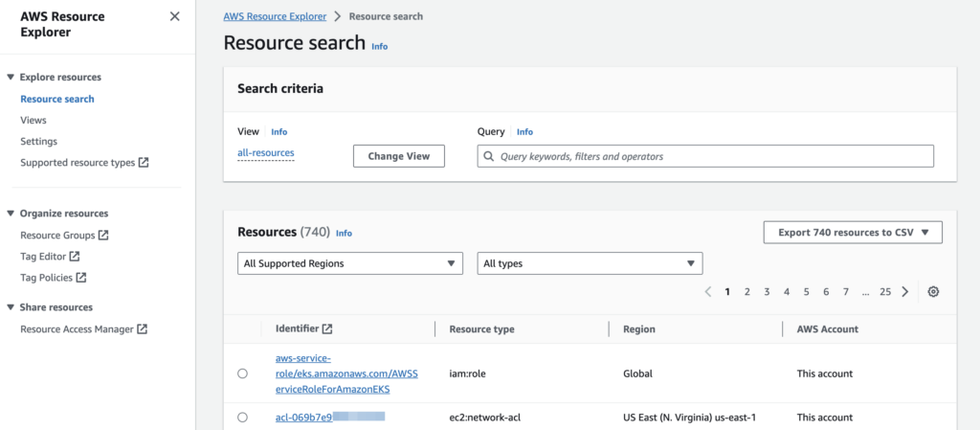
Task: Click external-link icon beside Tag Policies
Action: click(81, 278)
